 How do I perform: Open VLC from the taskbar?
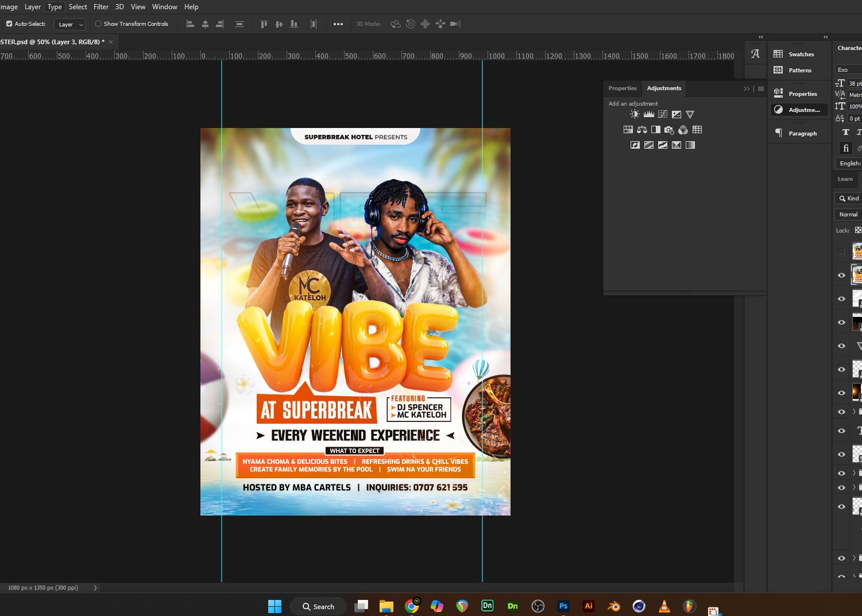click(664, 606)
